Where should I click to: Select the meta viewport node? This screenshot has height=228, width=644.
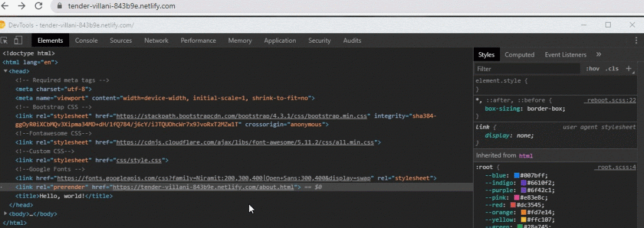pyautogui.click(x=165, y=98)
